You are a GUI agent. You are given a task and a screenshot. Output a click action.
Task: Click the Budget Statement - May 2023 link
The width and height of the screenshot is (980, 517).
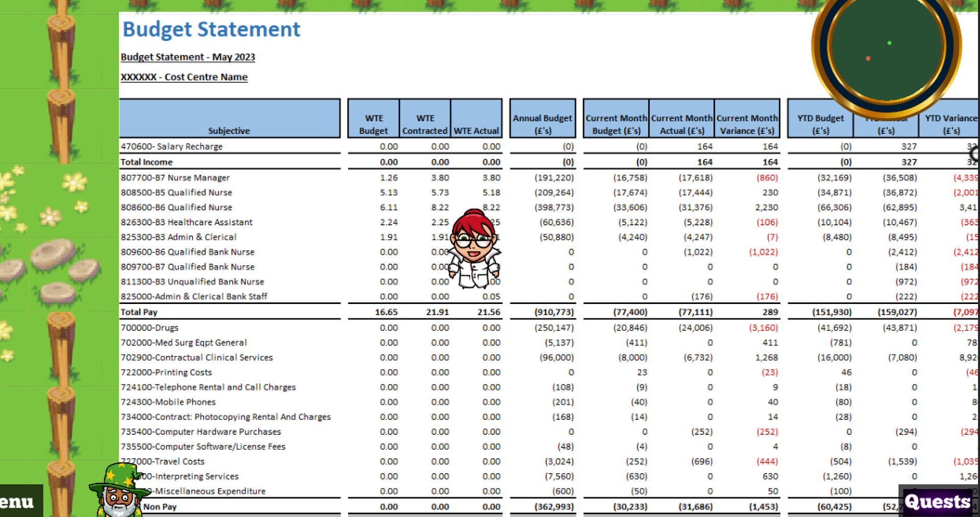click(188, 57)
